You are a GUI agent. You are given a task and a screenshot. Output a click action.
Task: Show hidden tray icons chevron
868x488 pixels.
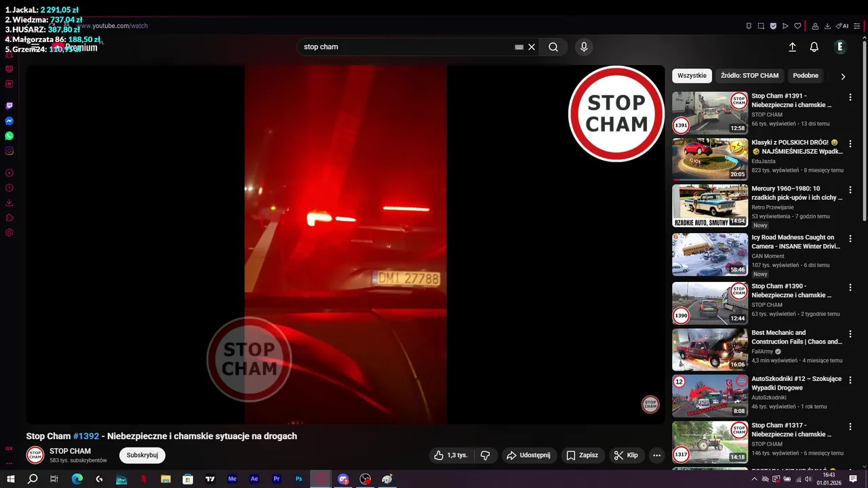click(754, 479)
